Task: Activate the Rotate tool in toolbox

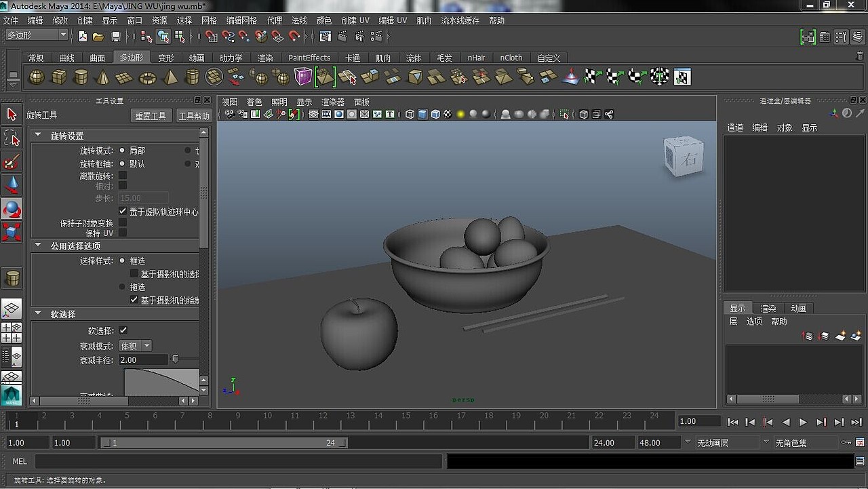Action: click(x=12, y=208)
